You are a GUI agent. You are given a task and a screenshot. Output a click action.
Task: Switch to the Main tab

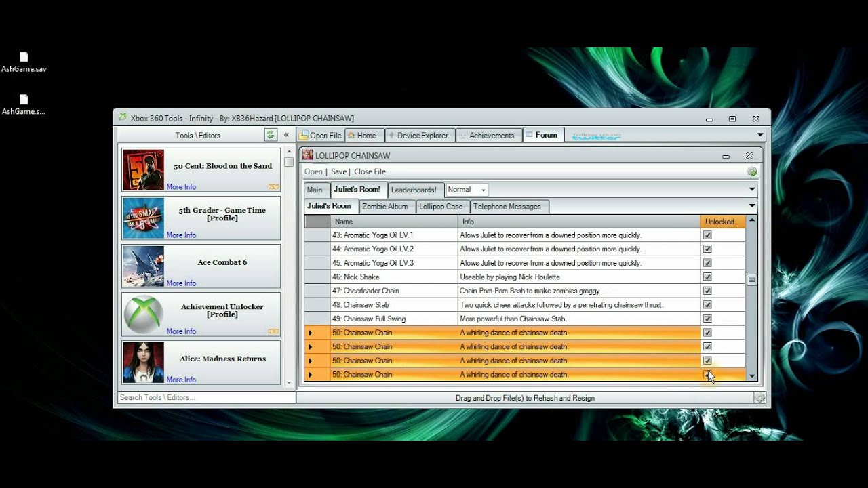tap(315, 190)
